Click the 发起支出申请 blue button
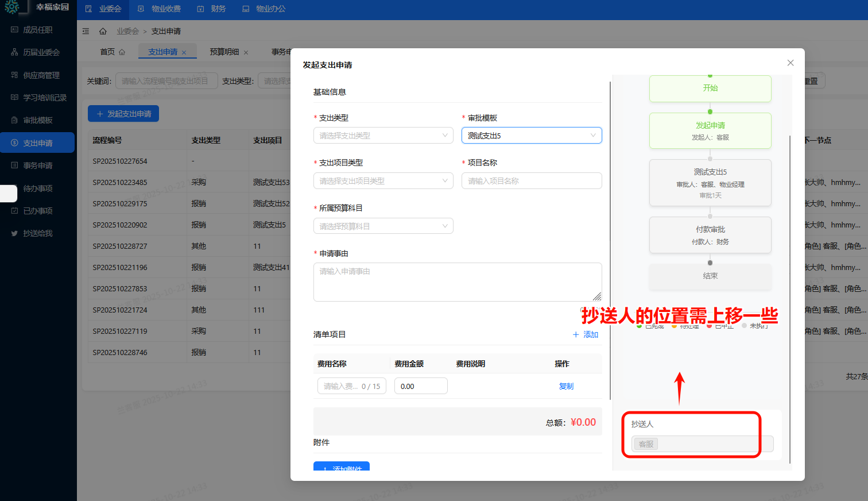The width and height of the screenshot is (868, 501). pyautogui.click(x=123, y=114)
